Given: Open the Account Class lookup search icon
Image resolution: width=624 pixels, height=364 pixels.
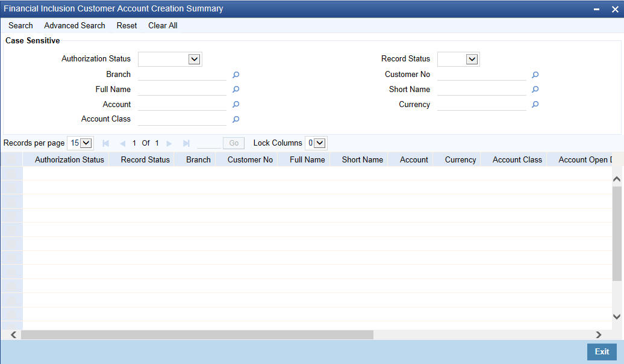Looking at the screenshot, I should coord(236,119).
